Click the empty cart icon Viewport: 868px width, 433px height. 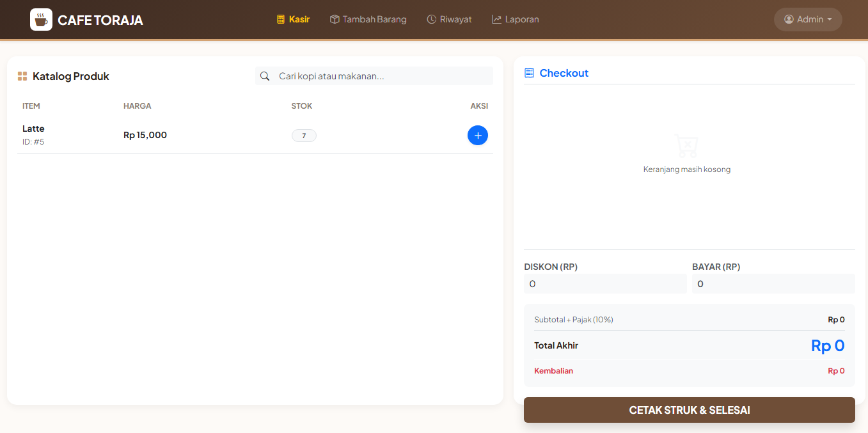pos(686,146)
